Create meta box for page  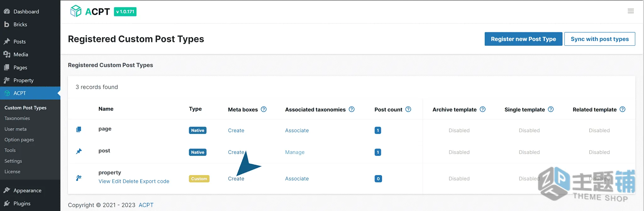pyautogui.click(x=236, y=130)
